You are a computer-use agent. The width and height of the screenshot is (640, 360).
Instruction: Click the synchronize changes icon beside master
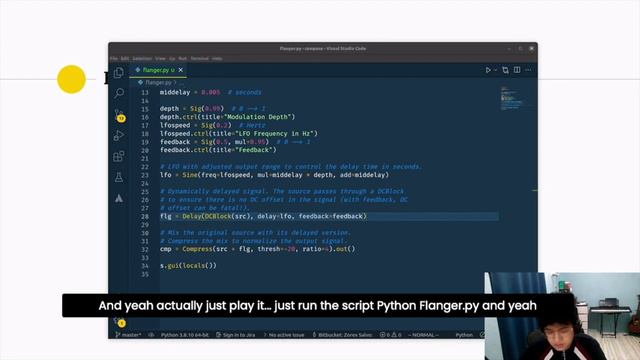pos(151,335)
